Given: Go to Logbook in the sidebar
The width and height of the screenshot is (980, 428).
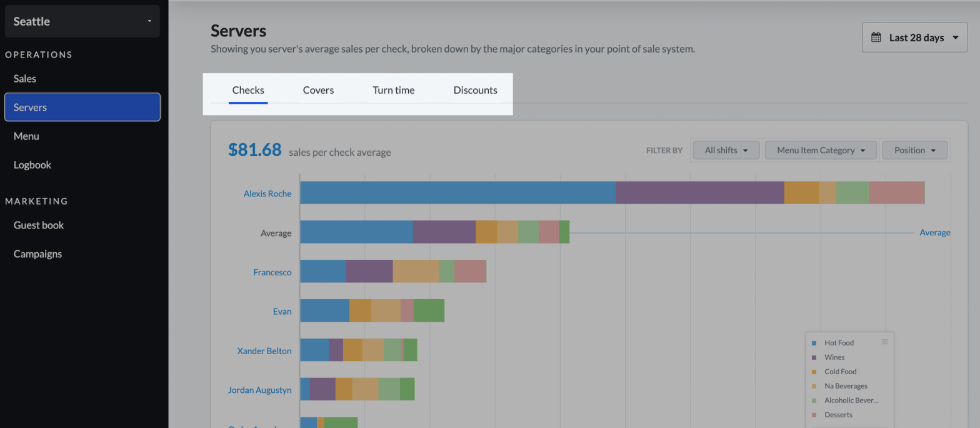Looking at the screenshot, I should tap(32, 165).
